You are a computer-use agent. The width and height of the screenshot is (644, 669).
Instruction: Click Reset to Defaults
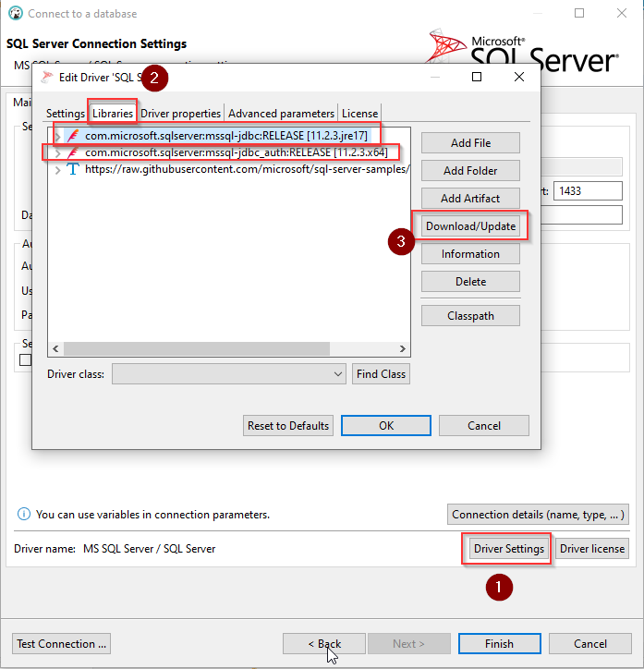point(288,426)
